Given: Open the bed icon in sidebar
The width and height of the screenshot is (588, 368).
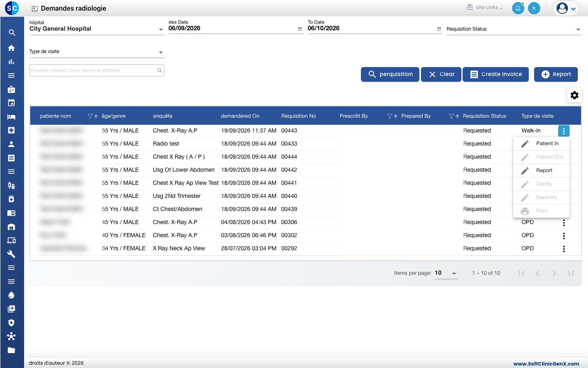Looking at the screenshot, I should [11, 117].
